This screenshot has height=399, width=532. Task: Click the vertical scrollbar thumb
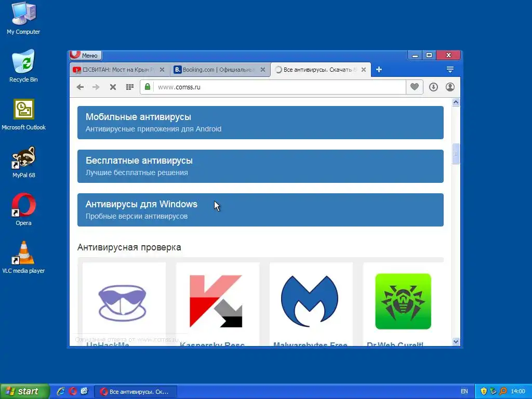point(456,154)
